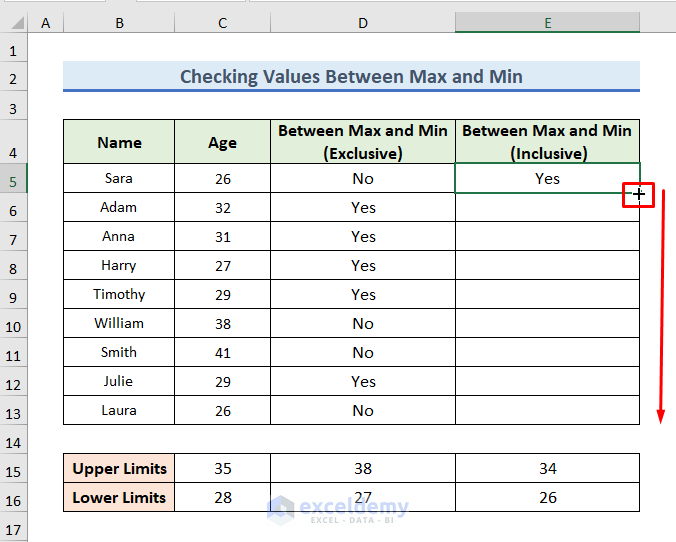Viewport: 676px width, 542px height.
Task: Select lower limit cell '26' in row 16
Action: pos(548,497)
